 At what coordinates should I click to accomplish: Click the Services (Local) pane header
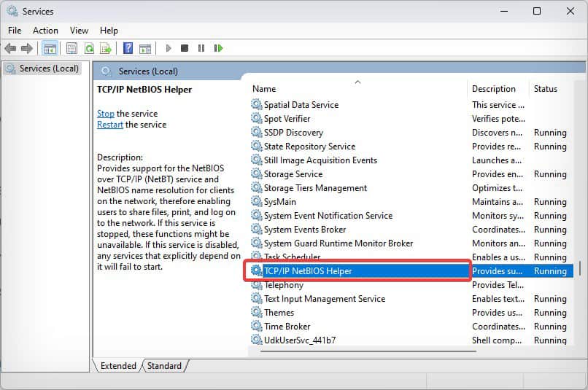pos(148,71)
